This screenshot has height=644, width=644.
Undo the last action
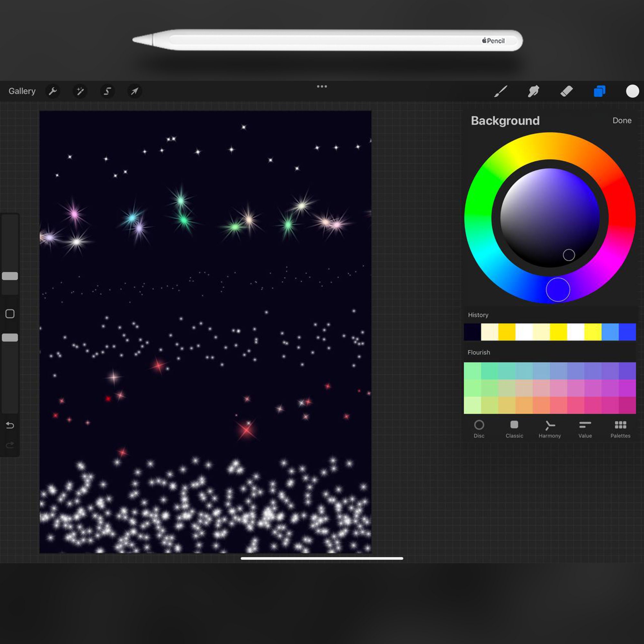pyautogui.click(x=10, y=425)
